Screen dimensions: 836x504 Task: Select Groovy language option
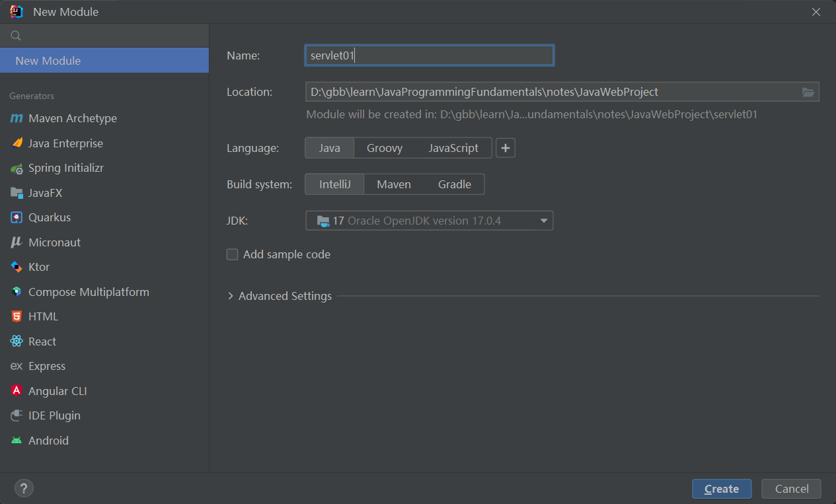[x=385, y=148]
